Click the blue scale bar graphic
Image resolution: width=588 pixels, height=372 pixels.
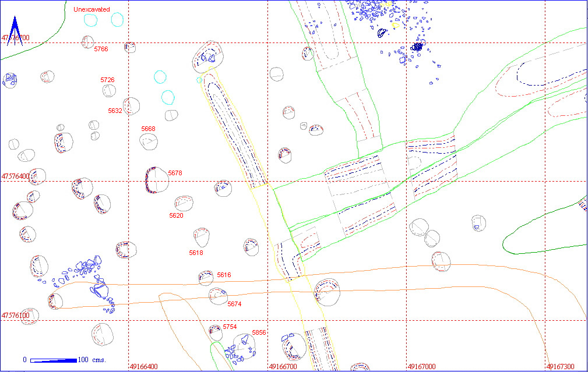[x=54, y=360]
